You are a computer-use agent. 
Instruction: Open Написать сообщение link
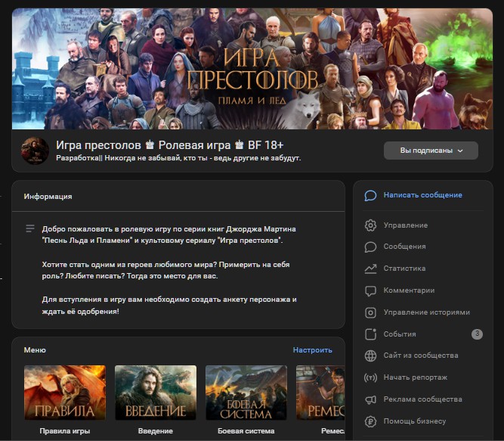(422, 195)
